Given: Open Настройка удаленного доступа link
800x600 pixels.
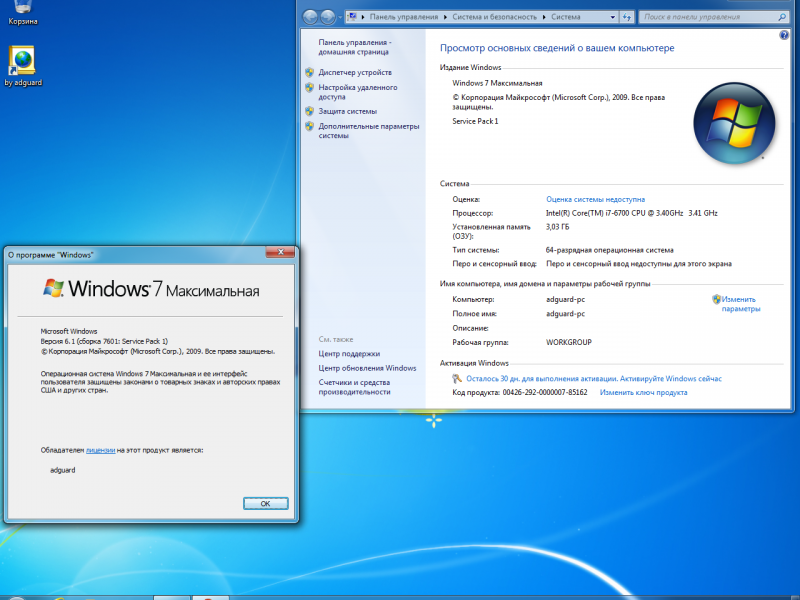Looking at the screenshot, I should pos(358,92).
